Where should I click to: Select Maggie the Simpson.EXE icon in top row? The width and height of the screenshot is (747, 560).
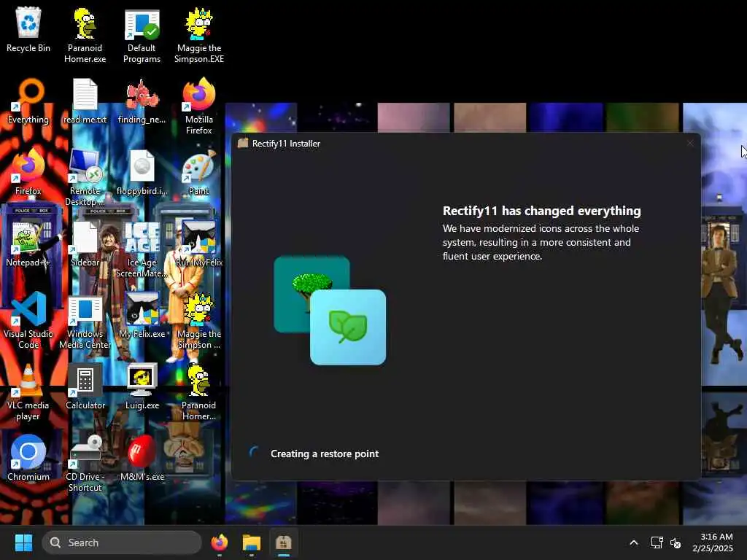pos(198,35)
